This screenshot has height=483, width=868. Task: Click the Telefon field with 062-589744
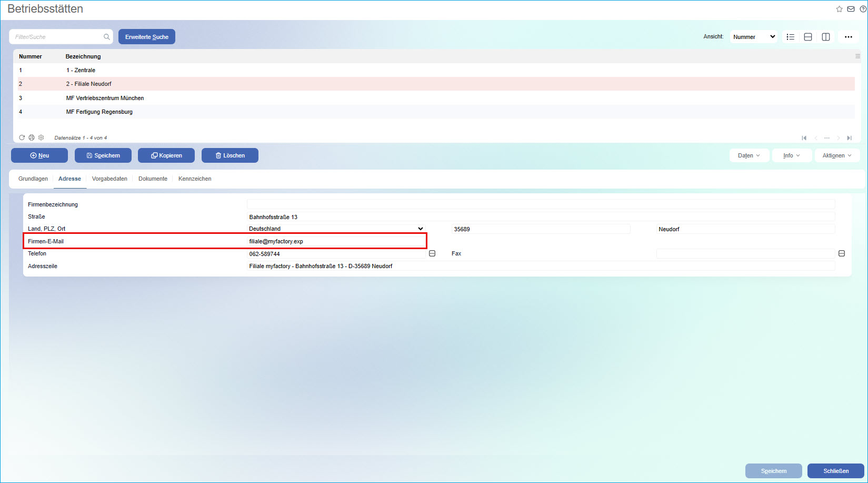336,254
